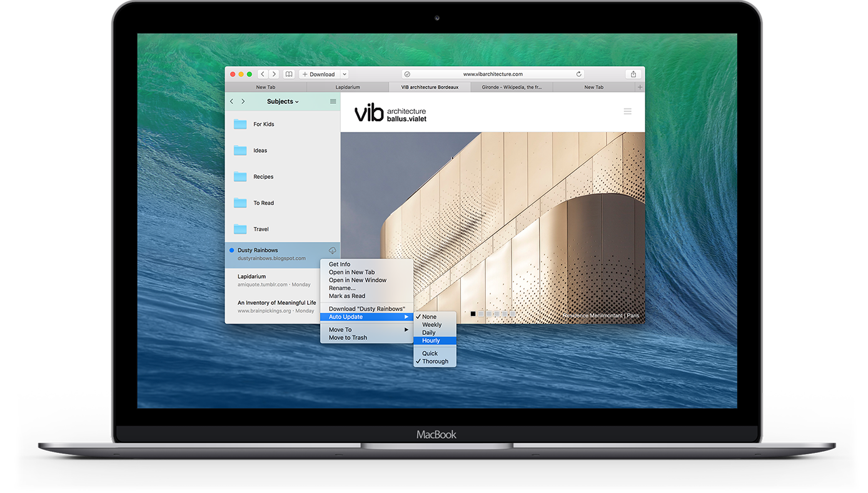Open the Bookmarks sidebar icon in Safari toolbar
The width and height of the screenshot is (868, 493).
click(288, 73)
